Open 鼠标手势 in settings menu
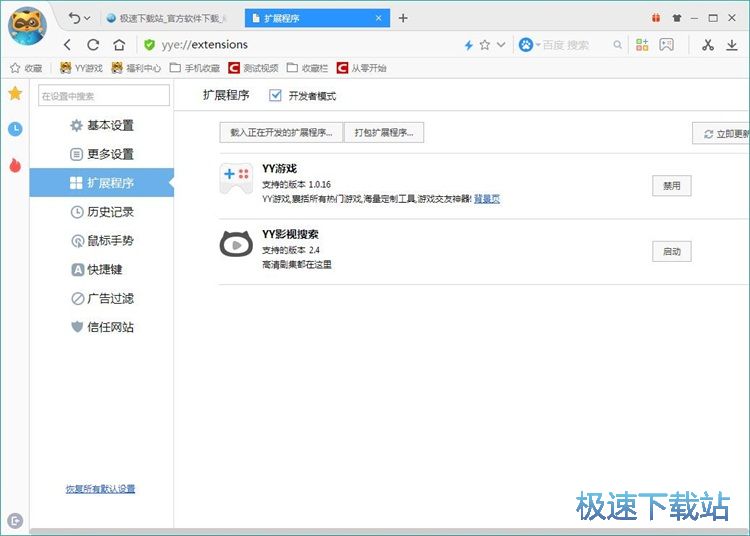Image resolution: width=750 pixels, height=536 pixels. tap(102, 241)
